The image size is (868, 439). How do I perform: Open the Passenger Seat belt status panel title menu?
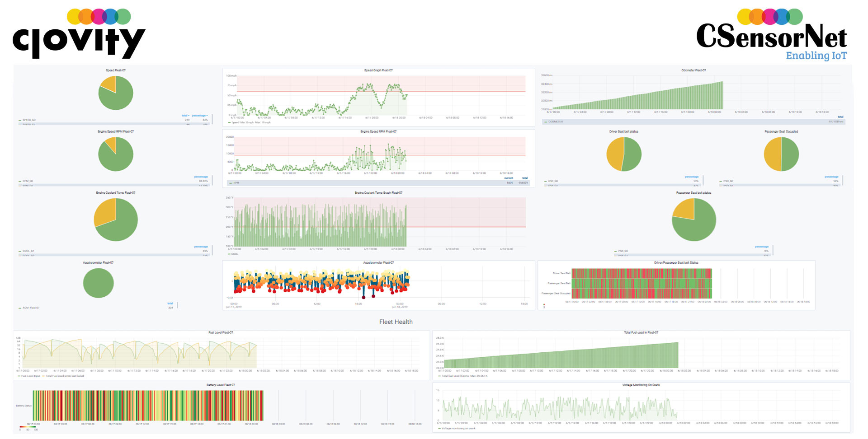pos(693,193)
